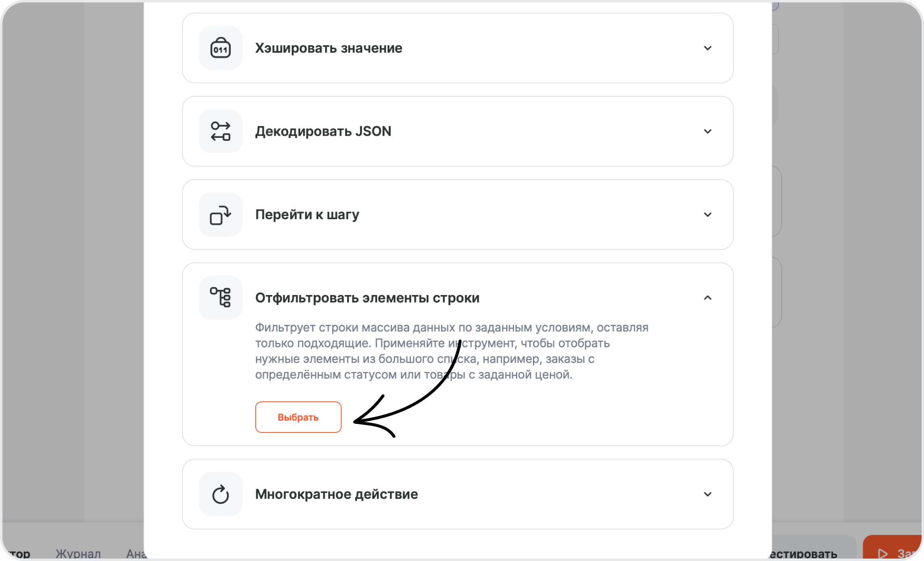Select the Отфильтровать элементы строки filter icon
The height and width of the screenshot is (561, 924).
pos(220,297)
